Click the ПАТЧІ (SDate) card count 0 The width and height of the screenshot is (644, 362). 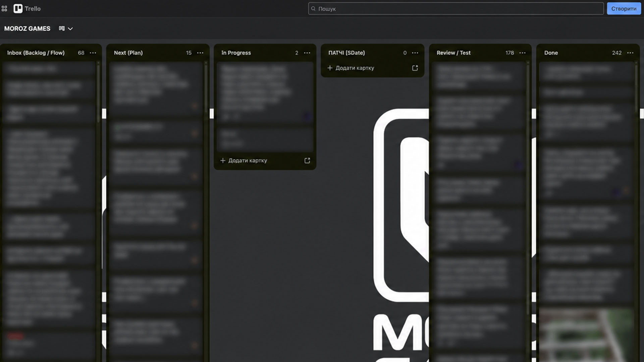(405, 53)
